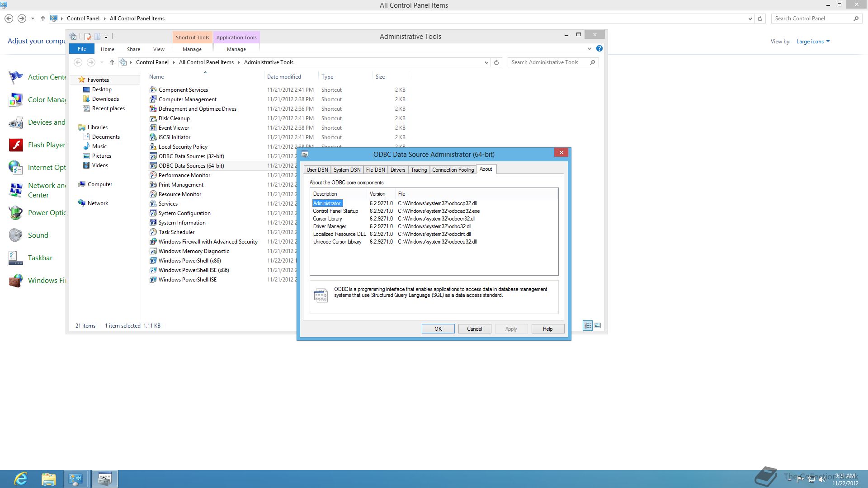The width and height of the screenshot is (868, 488).
Task: Select Windows PowerShell ISE (x86) icon
Action: click(153, 270)
